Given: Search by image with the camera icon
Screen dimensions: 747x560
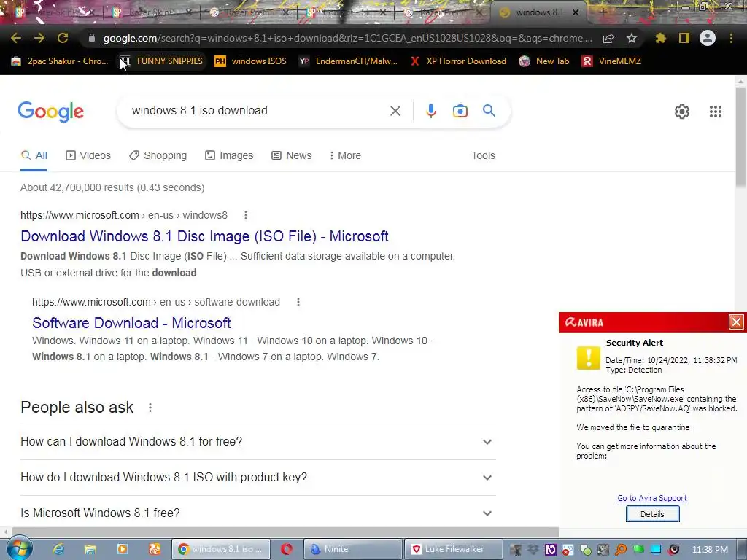Looking at the screenshot, I should [460, 111].
